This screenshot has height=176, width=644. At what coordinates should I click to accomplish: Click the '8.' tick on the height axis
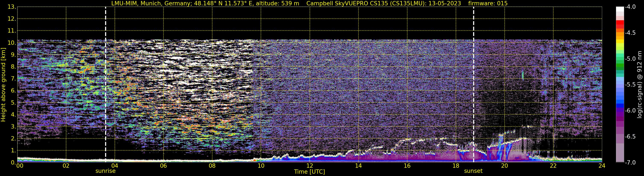pos(13,67)
